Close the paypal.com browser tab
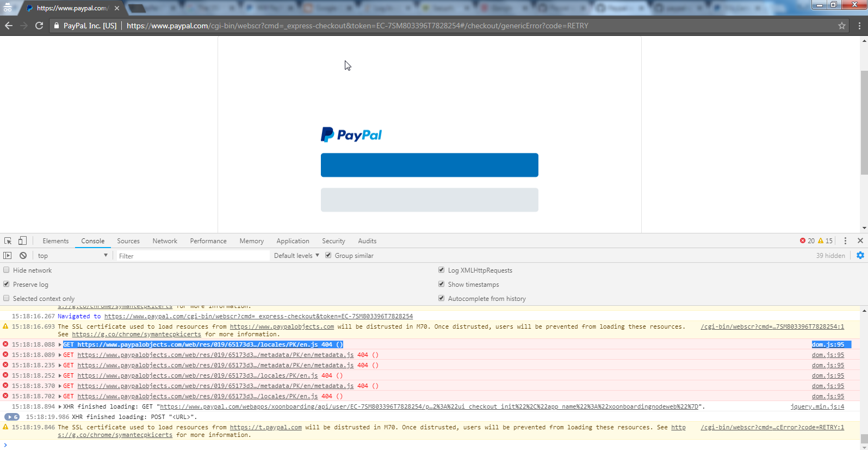This screenshot has width=868, height=450. coord(117,8)
